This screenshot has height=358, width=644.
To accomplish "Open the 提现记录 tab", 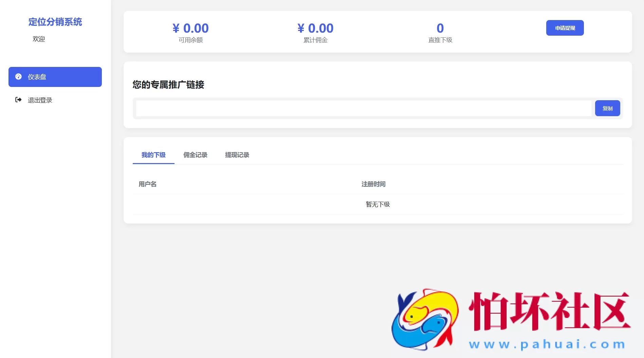I will (x=237, y=155).
